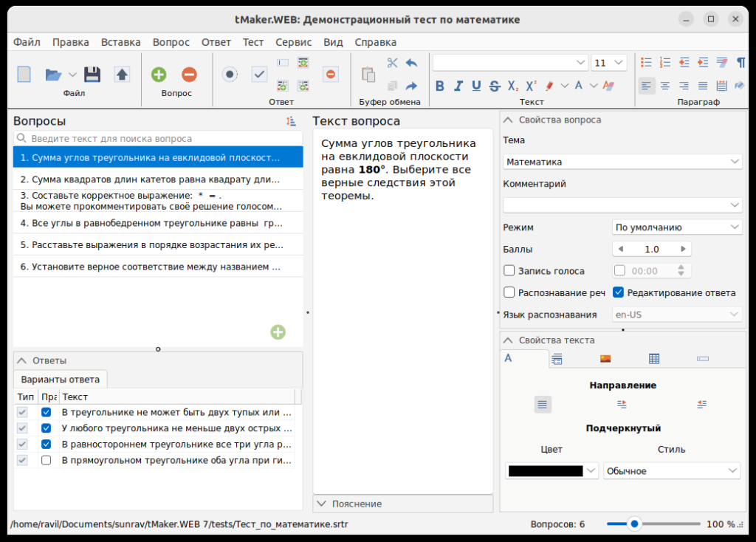Select question 6 Установите верное соответствие

pos(158,267)
